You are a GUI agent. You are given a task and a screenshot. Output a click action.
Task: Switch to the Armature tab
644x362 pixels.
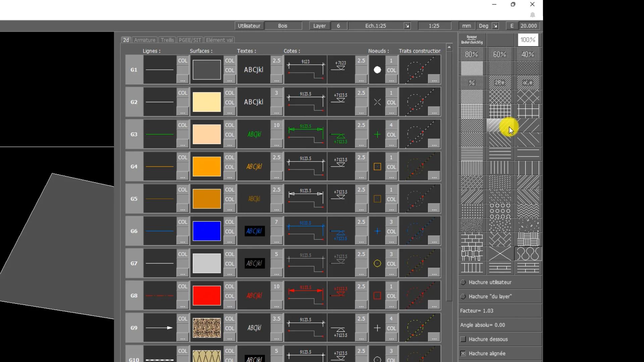(145, 40)
